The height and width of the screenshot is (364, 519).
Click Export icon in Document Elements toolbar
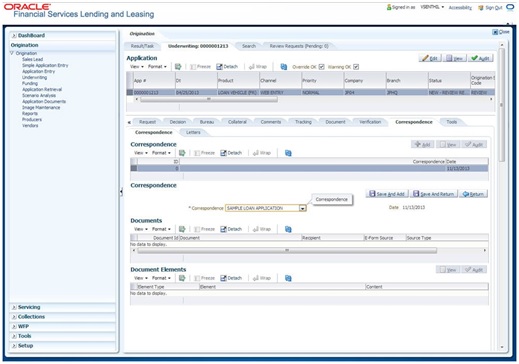[182, 278]
